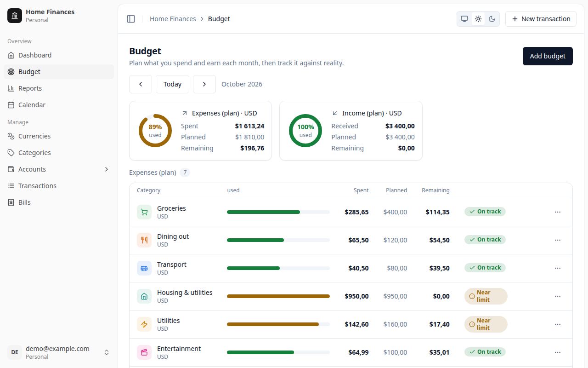Open Calendar in sidebar
Image resolution: width=588 pixels, height=368 pixels.
pos(59,105)
